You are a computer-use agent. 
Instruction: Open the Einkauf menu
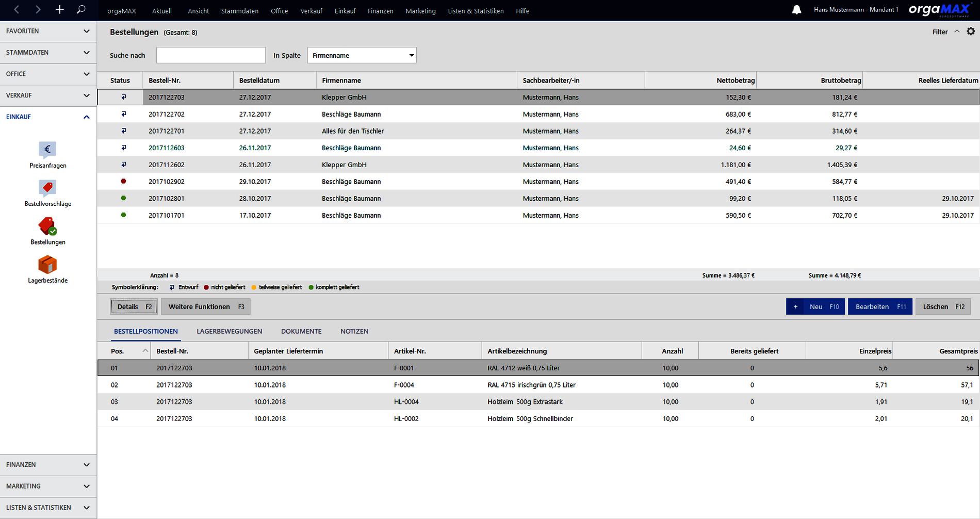345,11
